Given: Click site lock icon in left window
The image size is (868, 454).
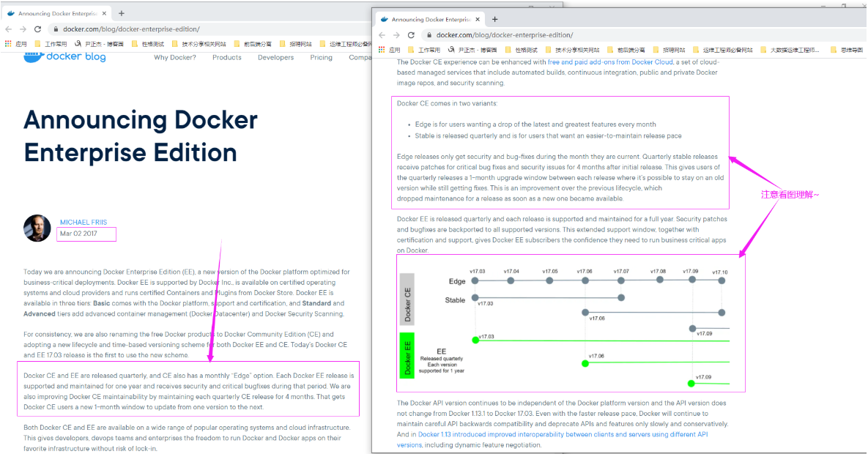Looking at the screenshot, I should click(x=56, y=29).
